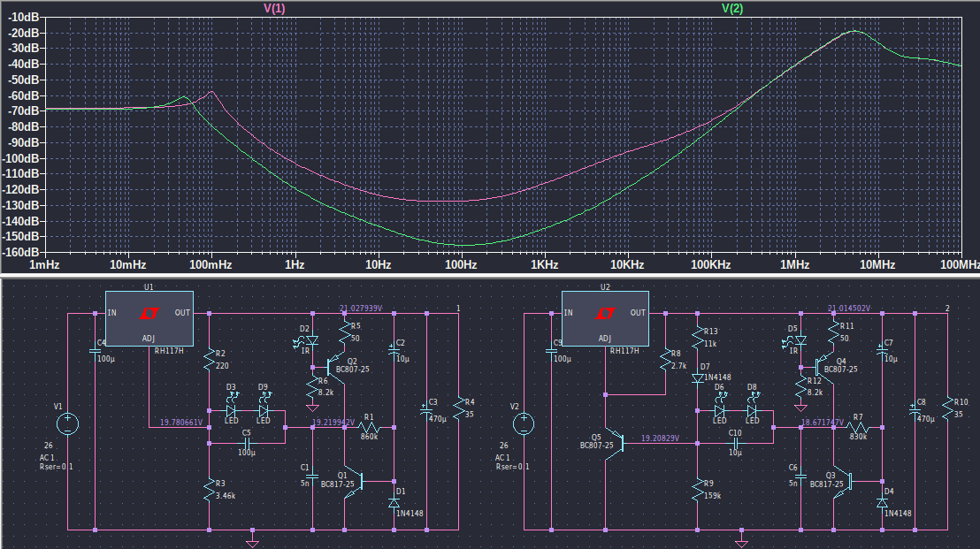The height and width of the screenshot is (549, 980).
Task: Select the R5 50 resistor symbol
Action: pos(345,333)
